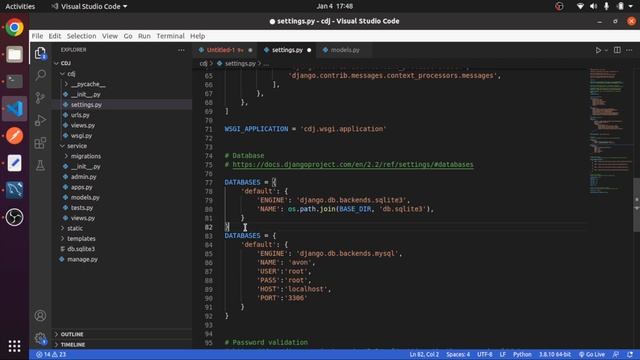The image size is (640, 360).
Task: Click Ln 82, Col 2 in status bar
Action: [x=424, y=354]
